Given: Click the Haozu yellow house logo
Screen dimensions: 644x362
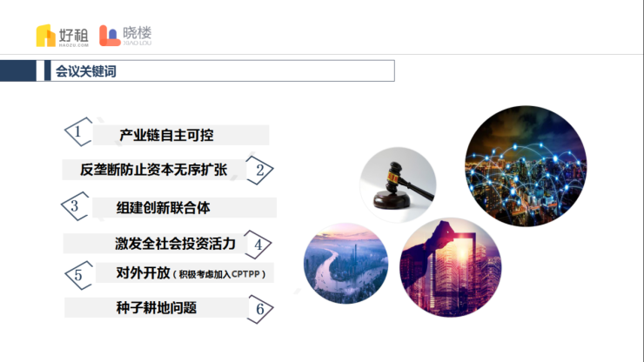Looking at the screenshot, I should (45, 36).
